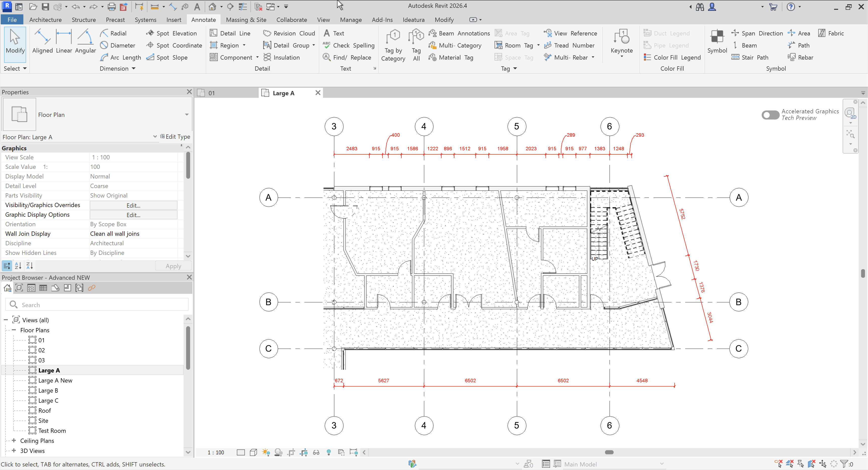
Task: Toggle Show Crop Region in view bar
Action: [303, 452]
